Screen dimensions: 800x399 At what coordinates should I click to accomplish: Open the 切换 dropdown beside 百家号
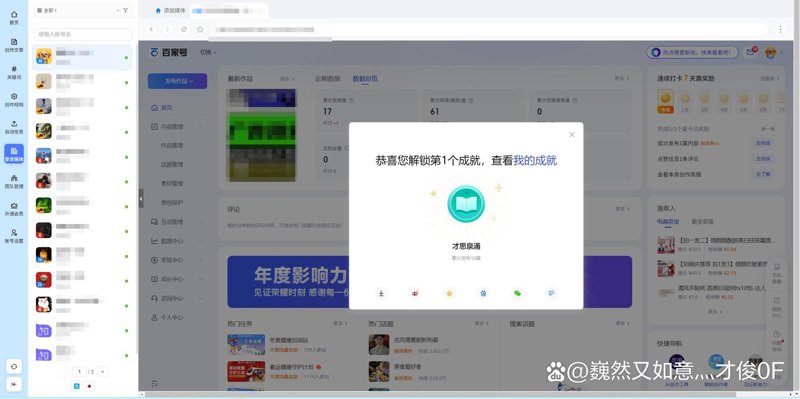pyautogui.click(x=208, y=52)
